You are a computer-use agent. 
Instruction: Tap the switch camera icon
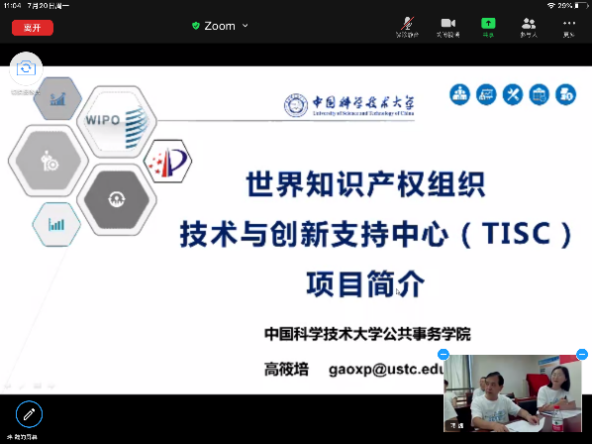26,69
